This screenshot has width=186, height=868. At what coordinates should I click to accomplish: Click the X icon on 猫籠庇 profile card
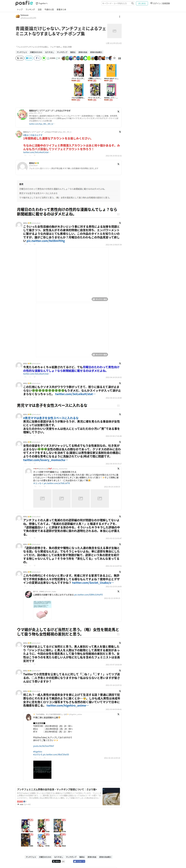118,112
